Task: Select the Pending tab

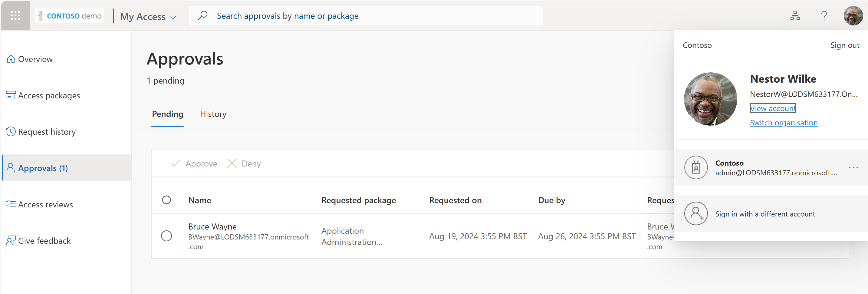Action: point(167,114)
